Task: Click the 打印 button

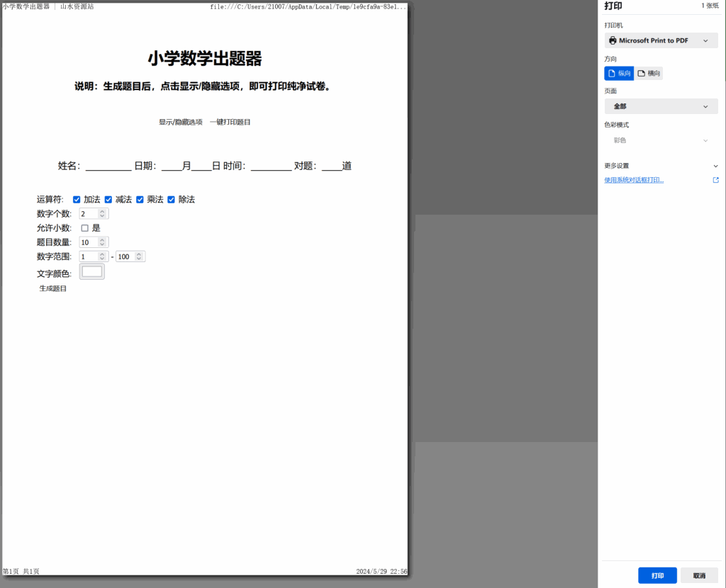Action: [657, 575]
